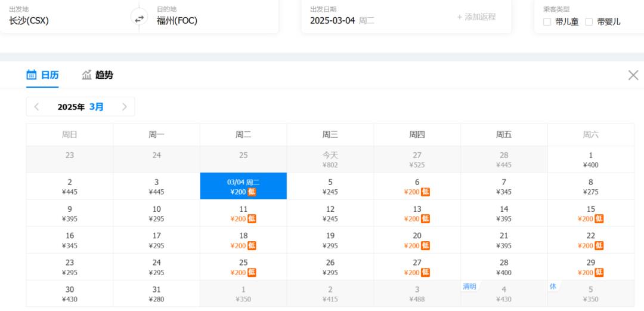Pick 清明 holiday April 4 ¥430
This screenshot has width=644, height=311.
(504, 294)
